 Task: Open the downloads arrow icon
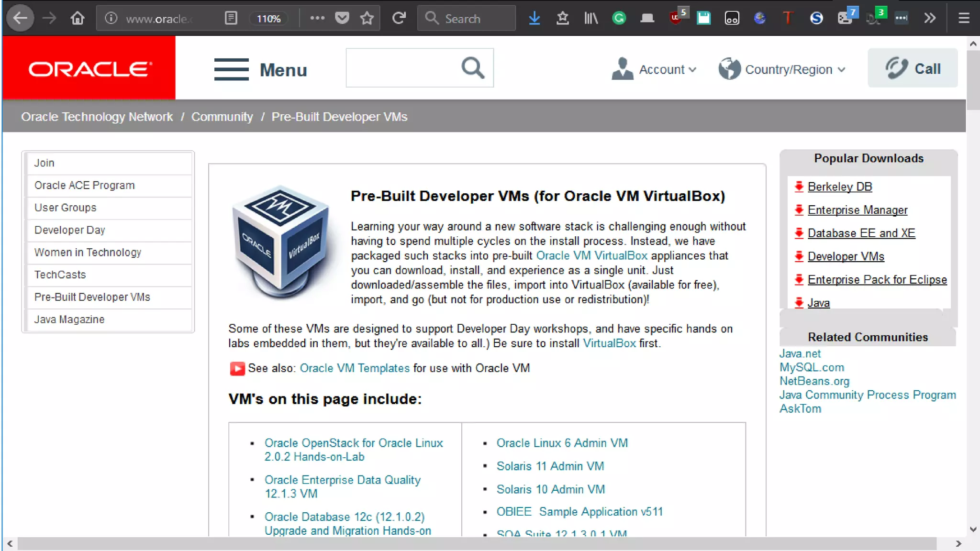pos(535,18)
